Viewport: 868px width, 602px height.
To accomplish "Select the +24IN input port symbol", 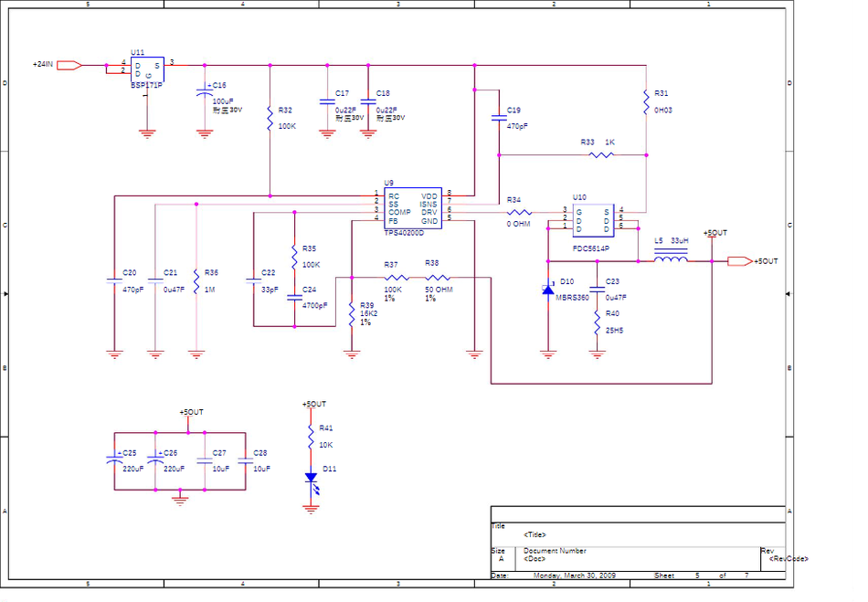I will point(69,65).
